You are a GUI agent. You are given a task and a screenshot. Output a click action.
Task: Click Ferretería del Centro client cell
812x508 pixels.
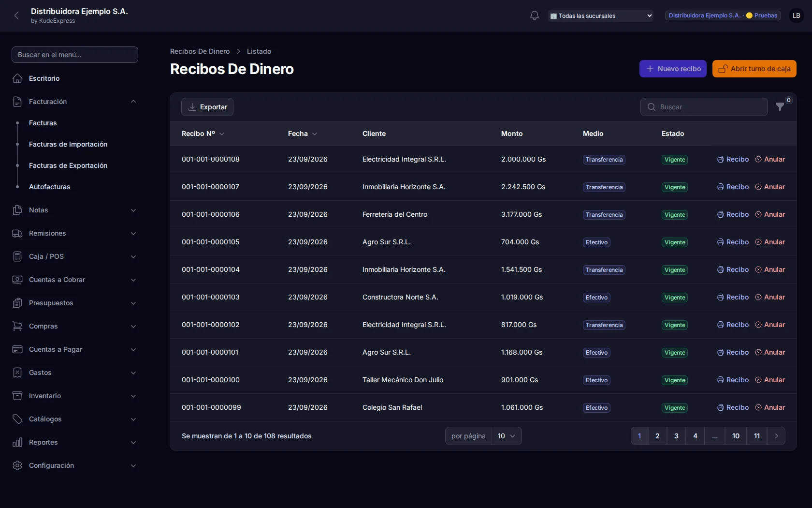click(395, 214)
